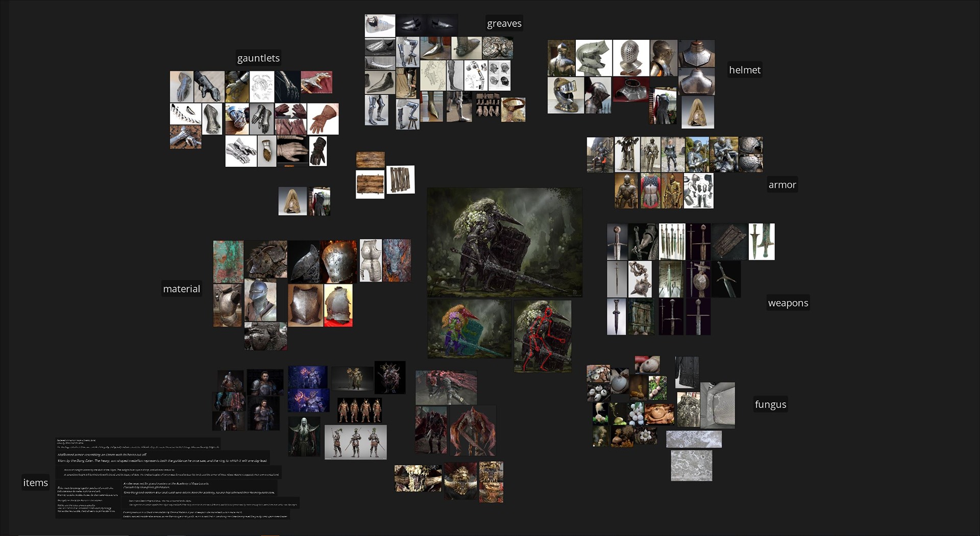
Task: Select the pale white-haired character art
Action: click(x=304, y=437)
